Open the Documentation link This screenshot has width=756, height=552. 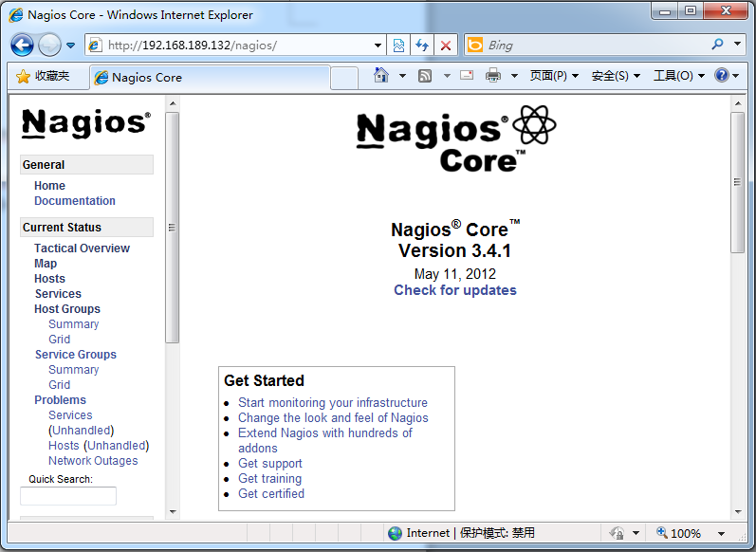pyautogui.click(x=75, y=200)
